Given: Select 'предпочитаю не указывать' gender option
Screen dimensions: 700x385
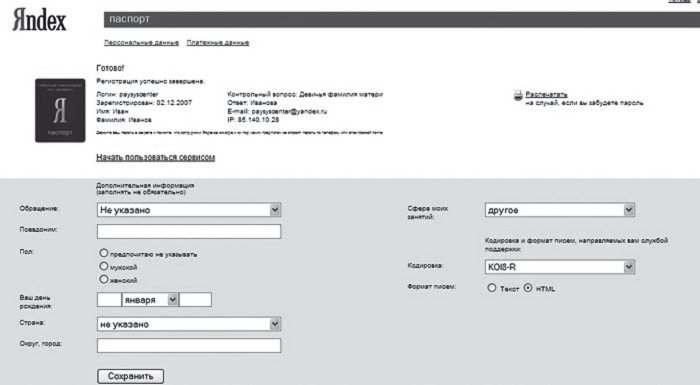Looking at the screenshot, I should click(x=104, y=253).
